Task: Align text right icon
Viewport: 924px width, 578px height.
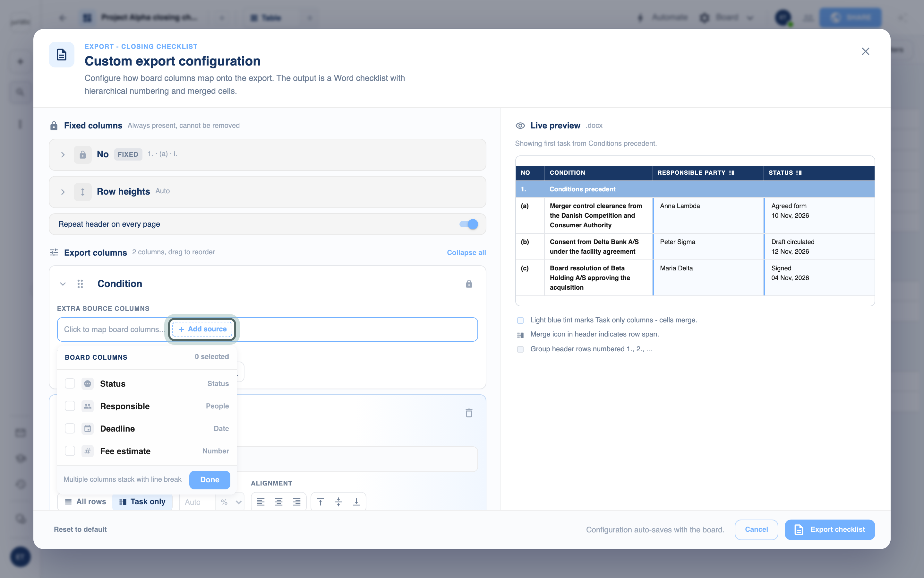Action: (297, 502)
